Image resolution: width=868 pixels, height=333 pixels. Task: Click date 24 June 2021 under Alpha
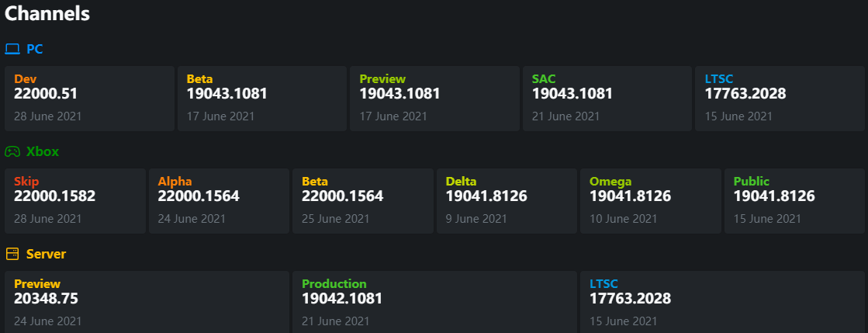point(192,219)
